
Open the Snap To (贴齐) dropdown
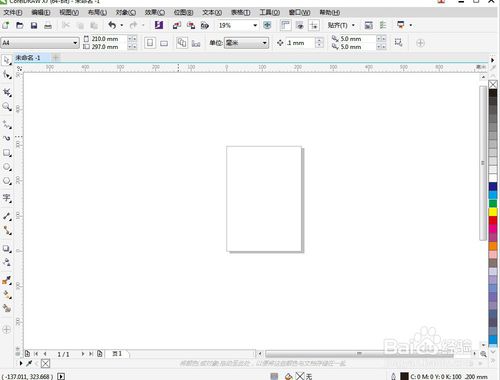[341, 25]
